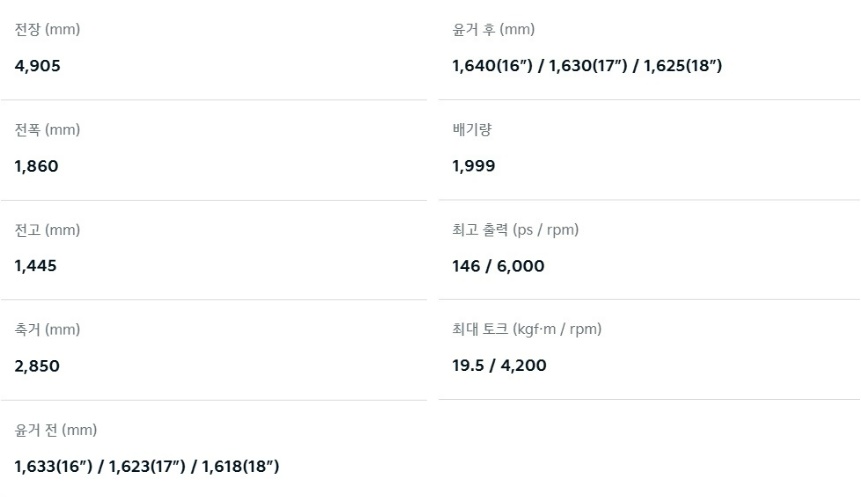Select the max power value 146 / 6,000
This screenshot has height=497, width=861.
(x=499, y=266)
